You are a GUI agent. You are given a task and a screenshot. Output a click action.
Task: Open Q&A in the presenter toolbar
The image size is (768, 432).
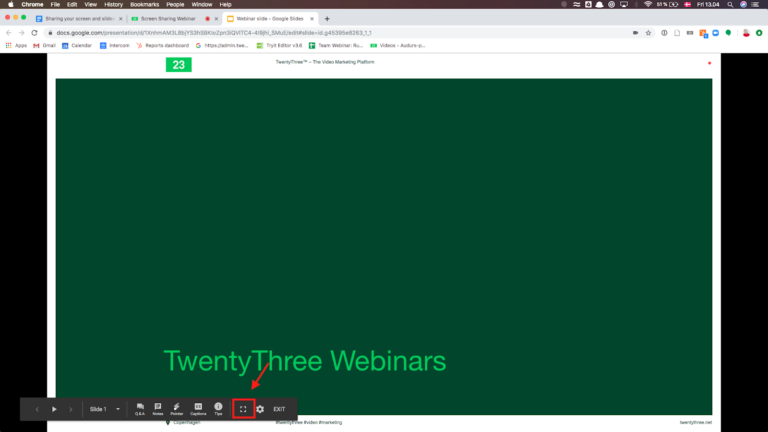[140, 409]
